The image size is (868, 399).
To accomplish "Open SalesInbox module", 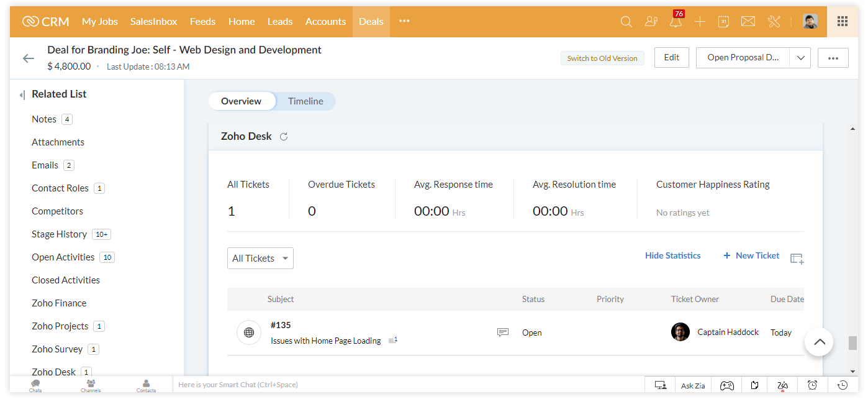I will pyautogui.click(x=154, y=22).
